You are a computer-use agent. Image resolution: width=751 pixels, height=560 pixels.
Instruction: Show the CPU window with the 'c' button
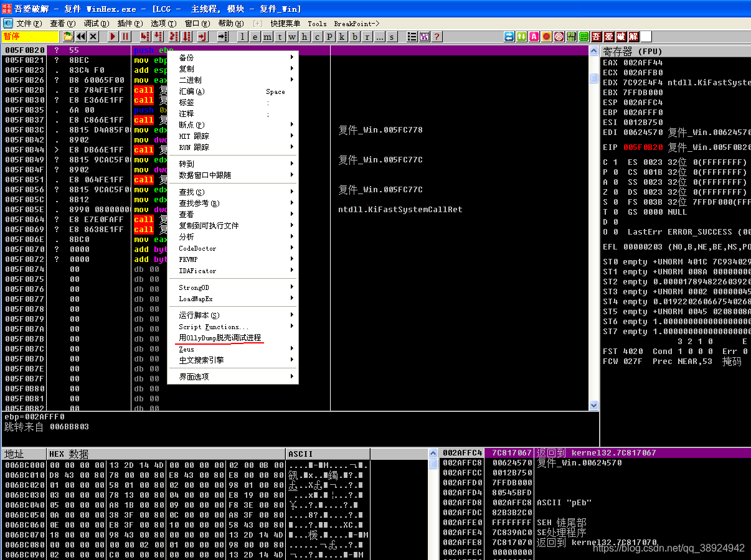pyautogui.click(x=318, y=37)
